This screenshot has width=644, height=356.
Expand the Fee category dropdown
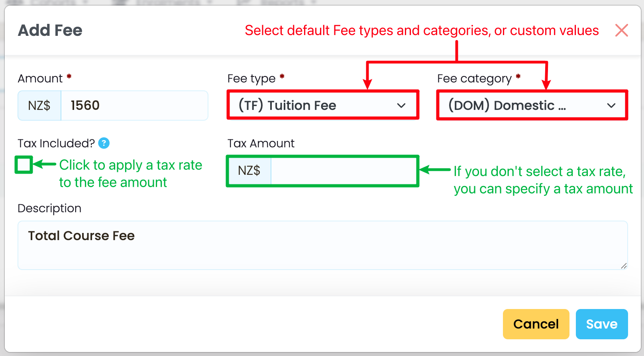[532, 105]
